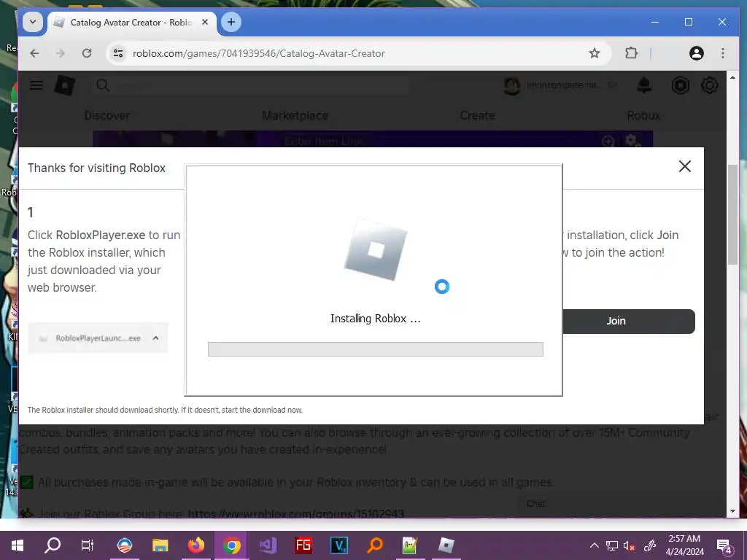747x560 pixels.
Task: Open Task View on the taskbar
Action: point(88,545)
